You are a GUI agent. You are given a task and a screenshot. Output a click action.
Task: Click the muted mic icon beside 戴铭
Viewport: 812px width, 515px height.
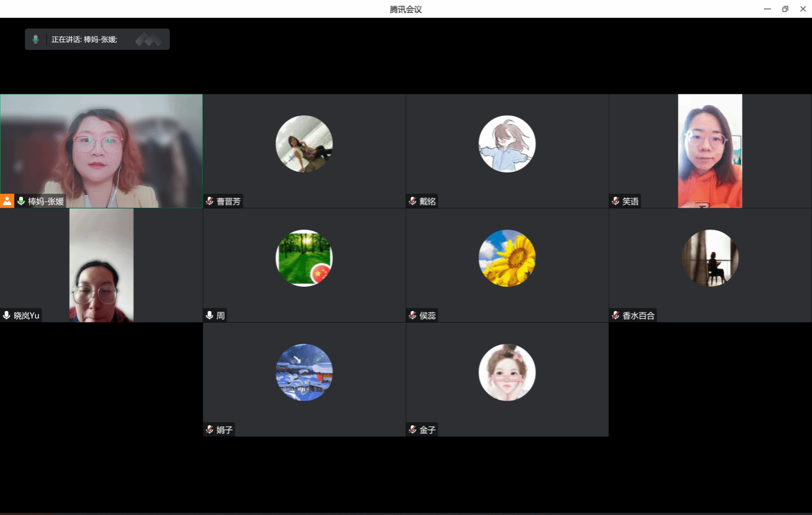pos(412,201)
